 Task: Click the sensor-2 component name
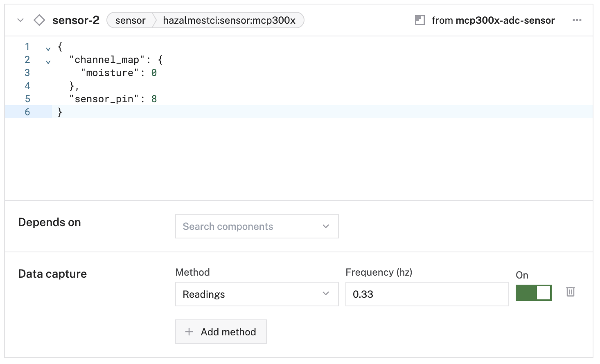tap(76, 20)
